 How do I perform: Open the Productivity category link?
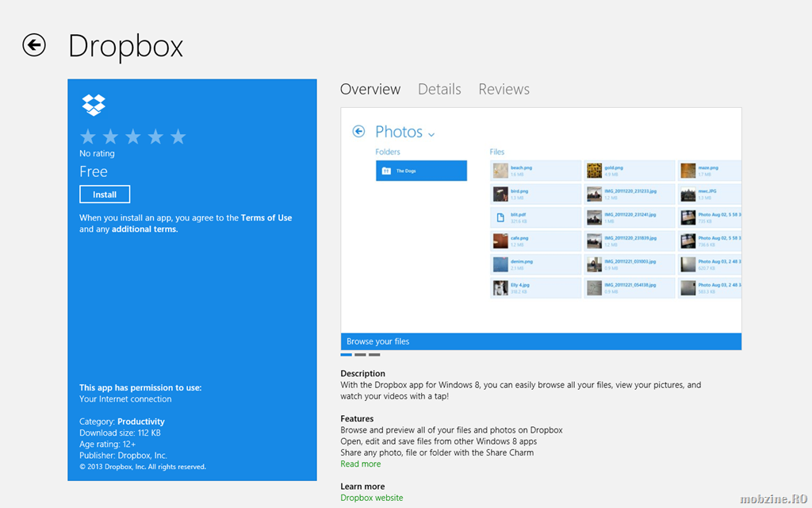pyautogui.click(x=141, y=421)
